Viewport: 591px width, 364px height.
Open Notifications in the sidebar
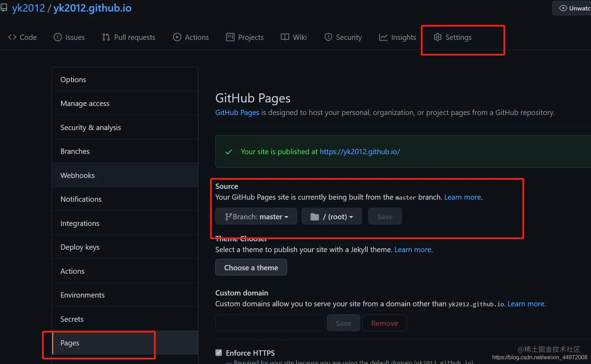[x=125, y=199]
